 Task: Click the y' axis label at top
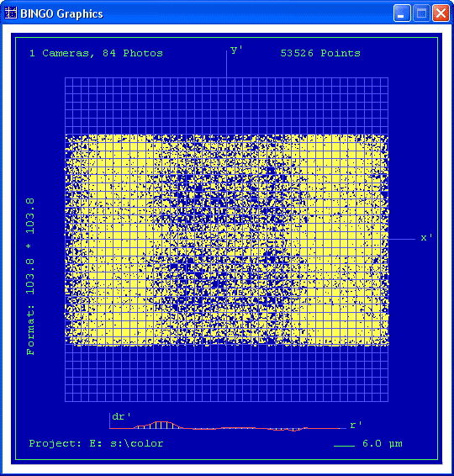click(x=235, y=50)
